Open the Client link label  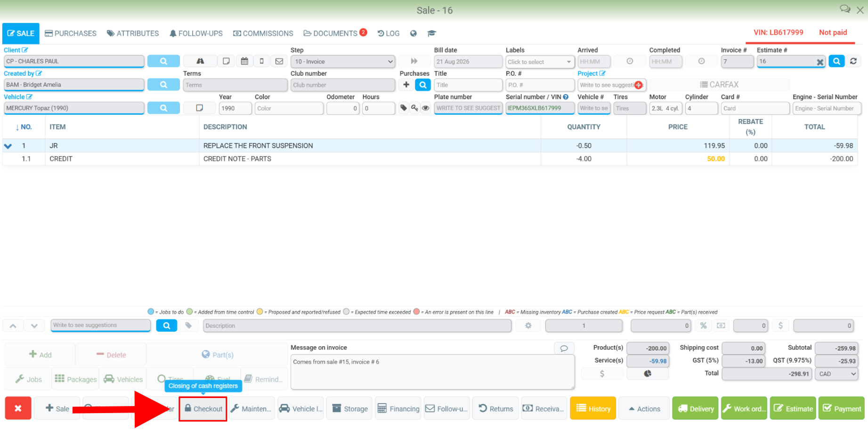16,50
